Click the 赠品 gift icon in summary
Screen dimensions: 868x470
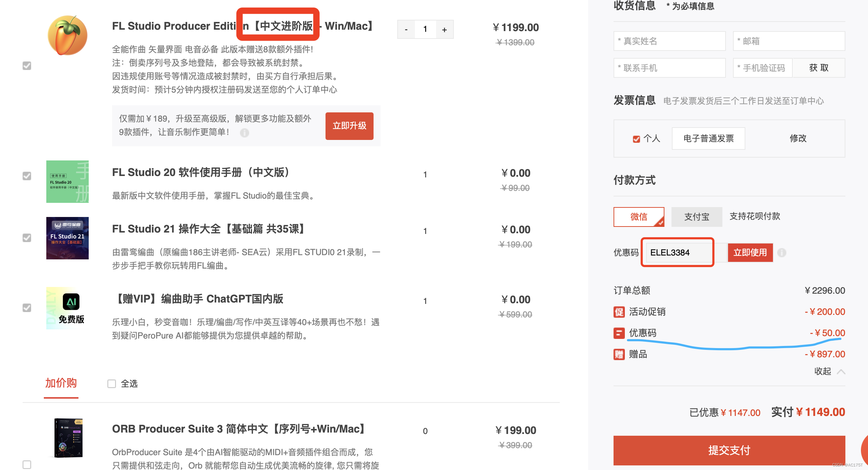[619, 354]
